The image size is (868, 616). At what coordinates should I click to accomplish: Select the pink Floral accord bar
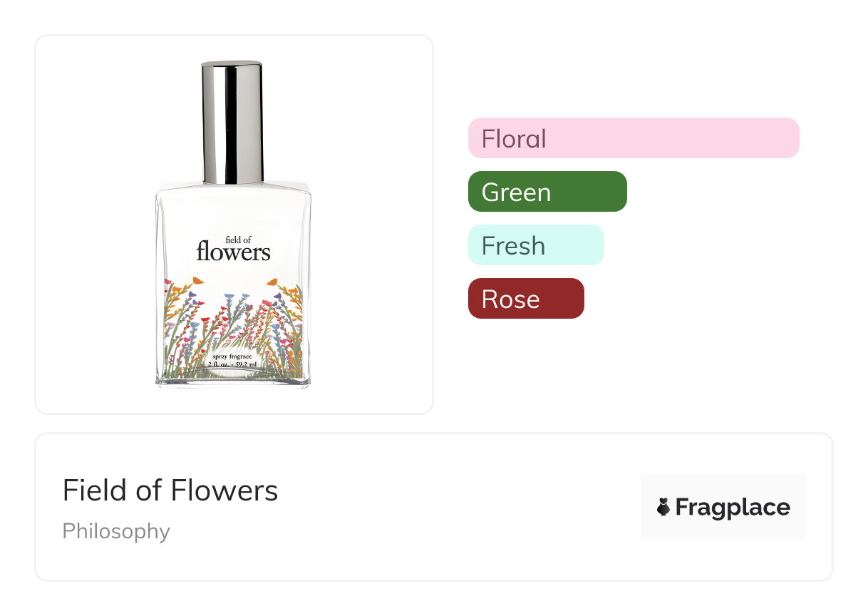[633, 138]
